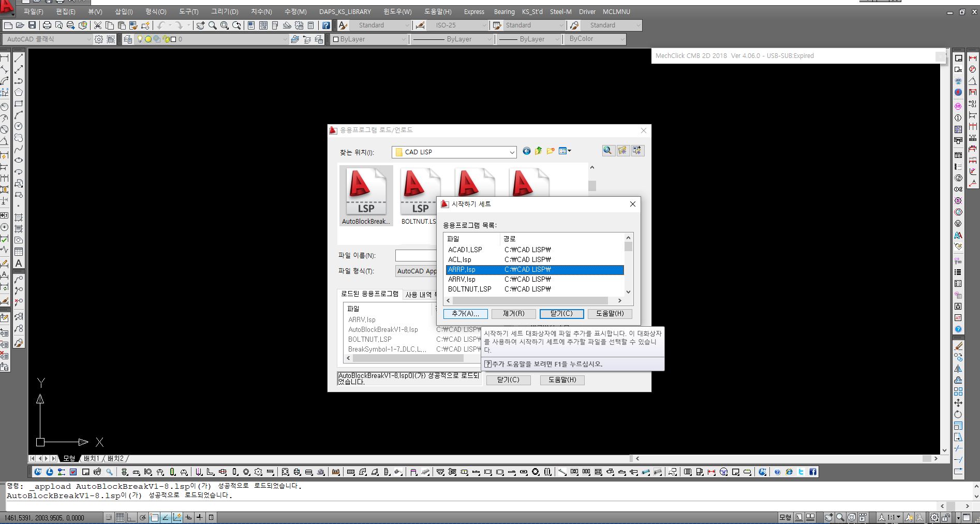Click the blue Help question mark icon
The width and height of the screenshot is (980, 524).
click(x=326, y=25)
